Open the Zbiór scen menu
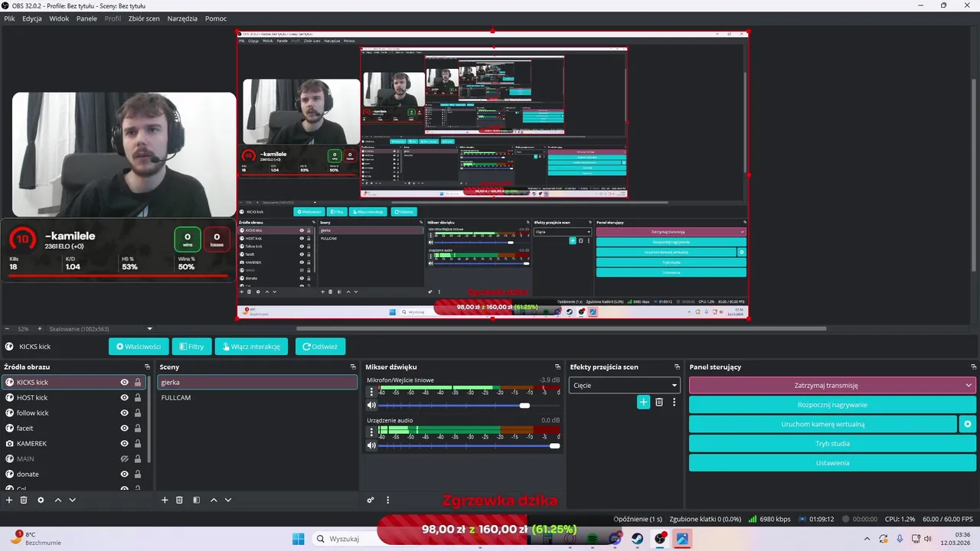 coord(144,18)
